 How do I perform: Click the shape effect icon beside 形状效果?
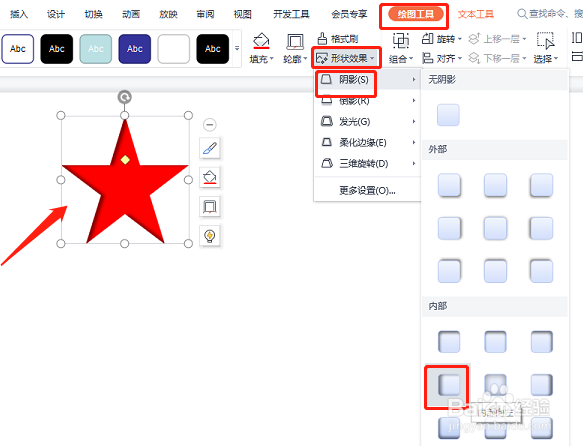pos(322,58)
